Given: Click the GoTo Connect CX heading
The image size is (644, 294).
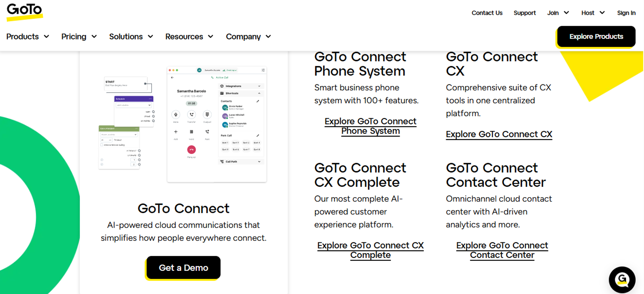Looking at the screenshot, I should coord(492,64).
